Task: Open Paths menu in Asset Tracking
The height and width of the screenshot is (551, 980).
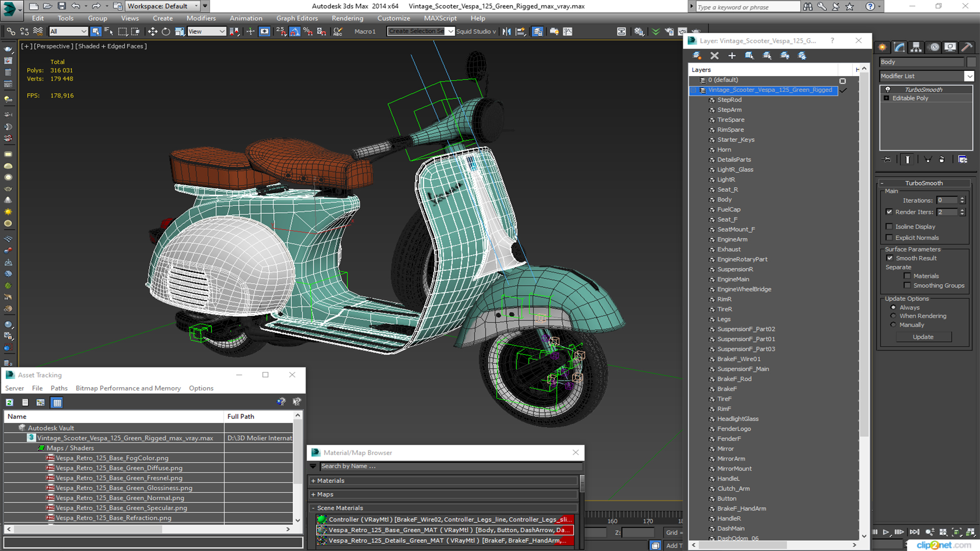Action: (59, 388)
